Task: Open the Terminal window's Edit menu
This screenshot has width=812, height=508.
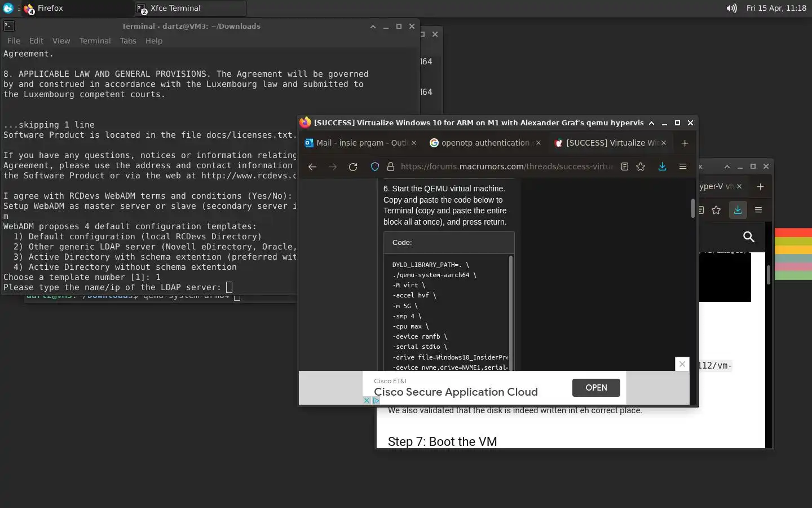Action: pyautogui.click(x=36, y=41)
